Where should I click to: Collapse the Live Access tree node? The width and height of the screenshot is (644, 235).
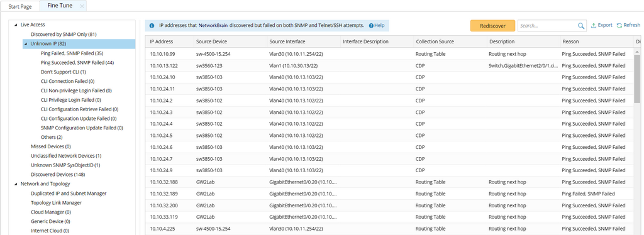tap(16, 25)
